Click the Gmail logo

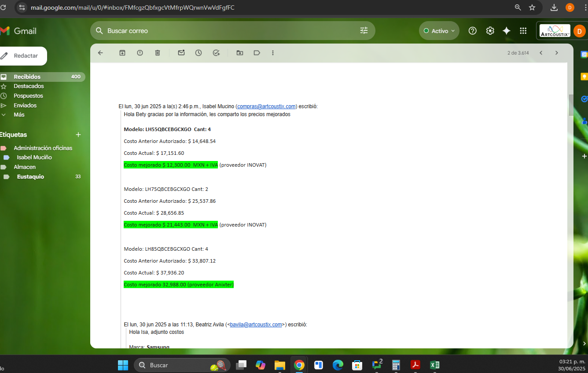18,31
